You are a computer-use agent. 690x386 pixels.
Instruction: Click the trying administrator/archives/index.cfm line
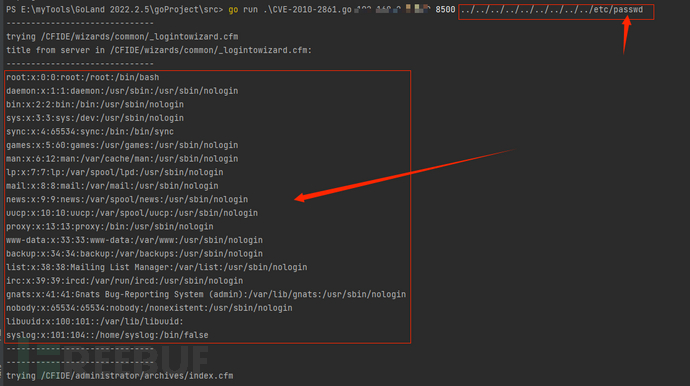click(x=120, y=376)
